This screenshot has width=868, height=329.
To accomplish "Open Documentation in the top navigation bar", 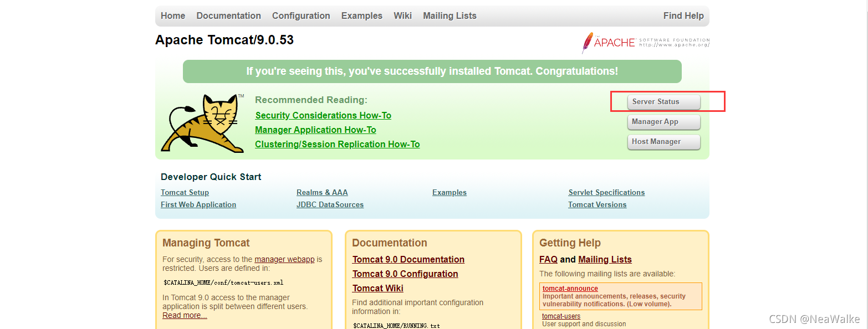I will pos(228,16).
